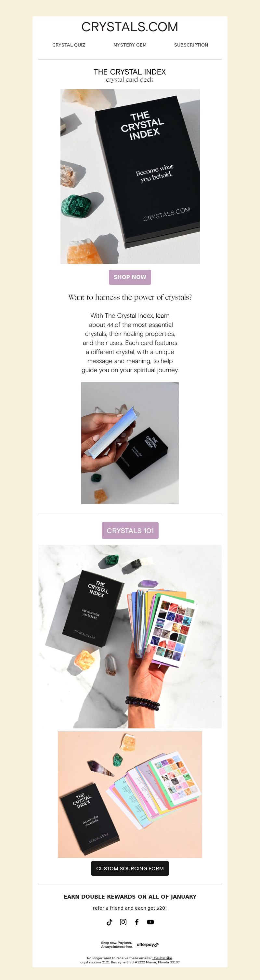Click the Shop now. Pay later. text
Viewport: 260px width, 980px height.
click(116, 943)
